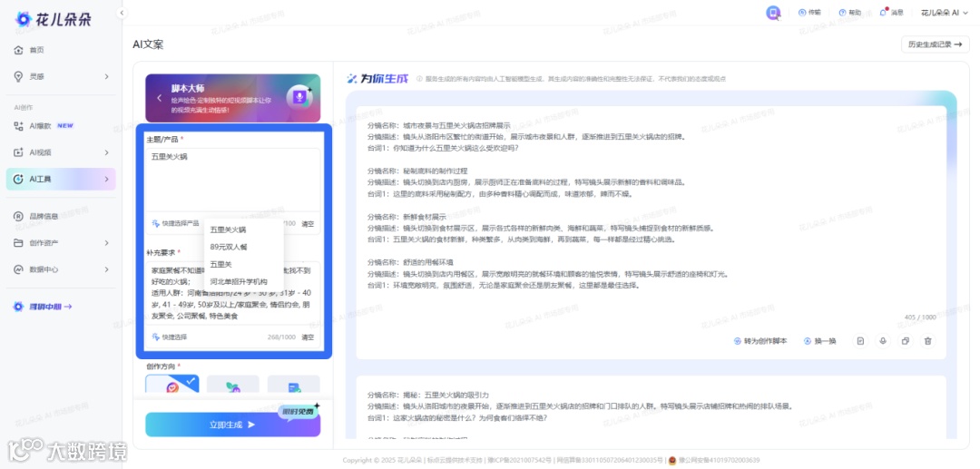Click the 分镜名称：秘制底料的制作过程 line
Viewport: 980px width, 469px height.
[x=417, y=171]
